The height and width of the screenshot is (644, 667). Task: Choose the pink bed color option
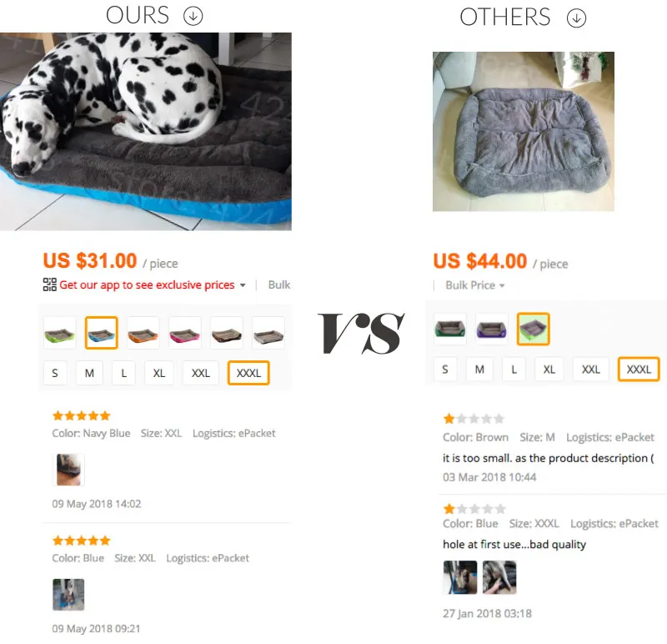click(x=184, y=333)
